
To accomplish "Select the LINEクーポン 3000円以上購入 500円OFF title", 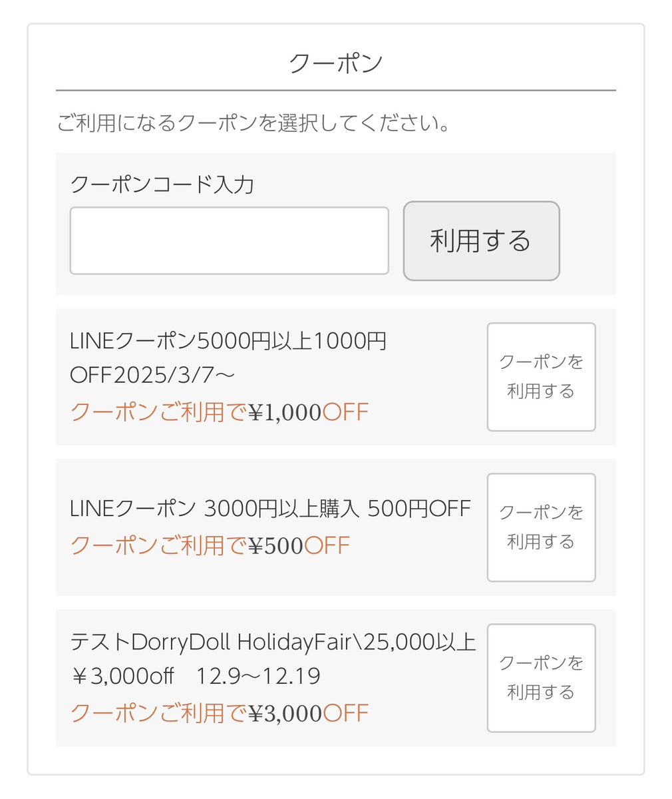I will point(270,509).
